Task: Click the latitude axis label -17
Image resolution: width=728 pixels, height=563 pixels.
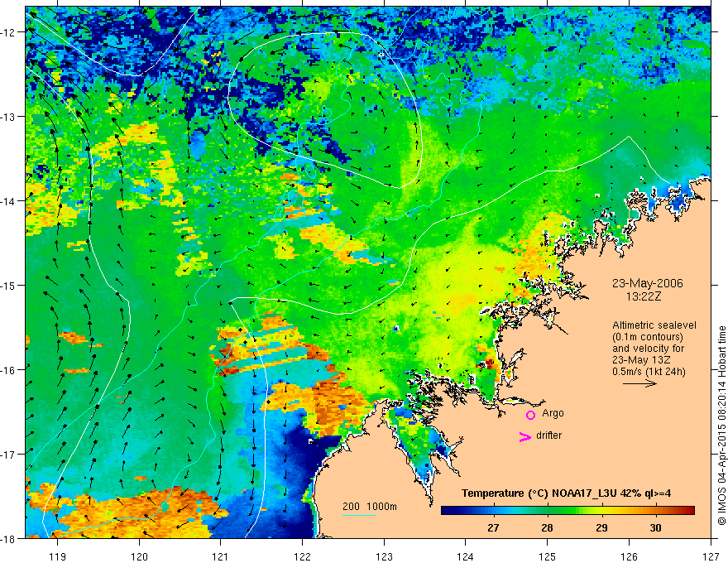Action: tap(9, 455)
